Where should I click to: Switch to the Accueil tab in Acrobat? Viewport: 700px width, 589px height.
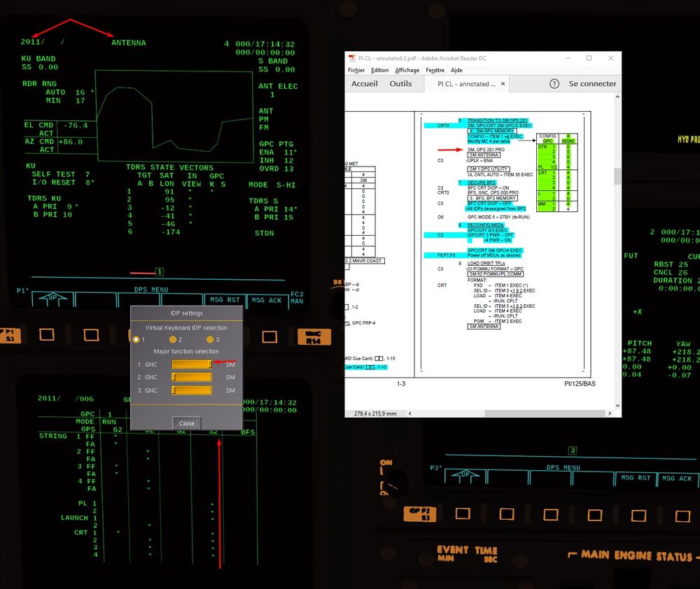(364, 84)
